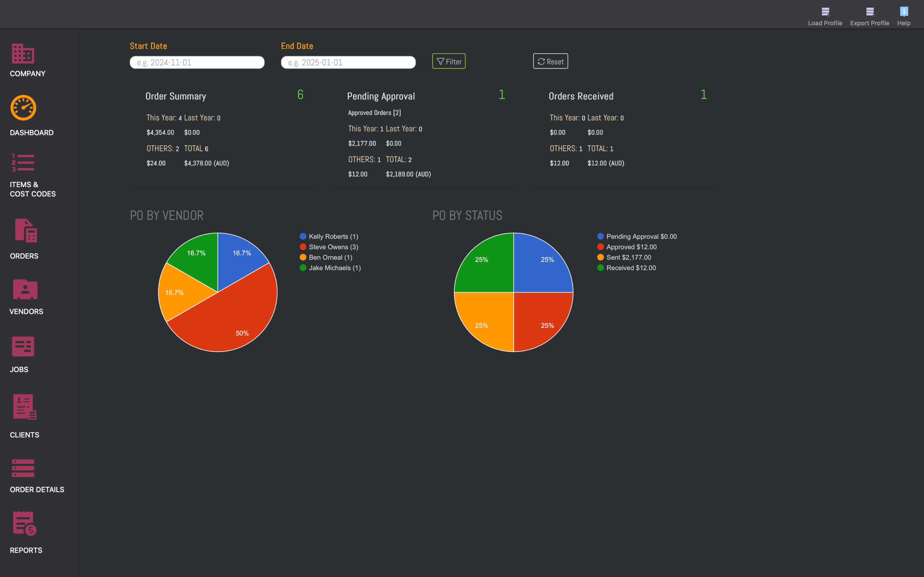Screen dimensions: 924x577
Task: Toggle Kelly Roberts legend entry
Action: click(x=333, y=237)
